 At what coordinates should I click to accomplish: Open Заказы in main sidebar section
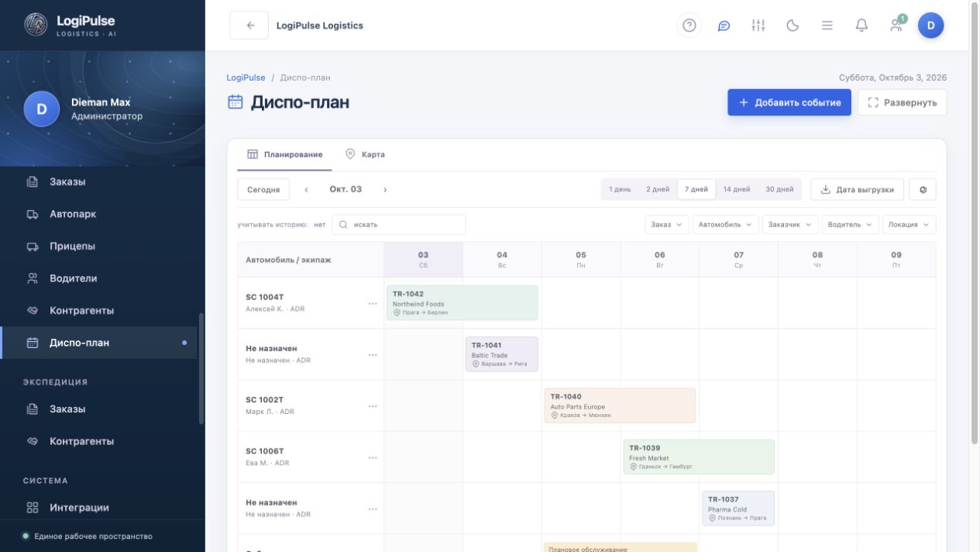pyautogui.click(x=98, y=182)
